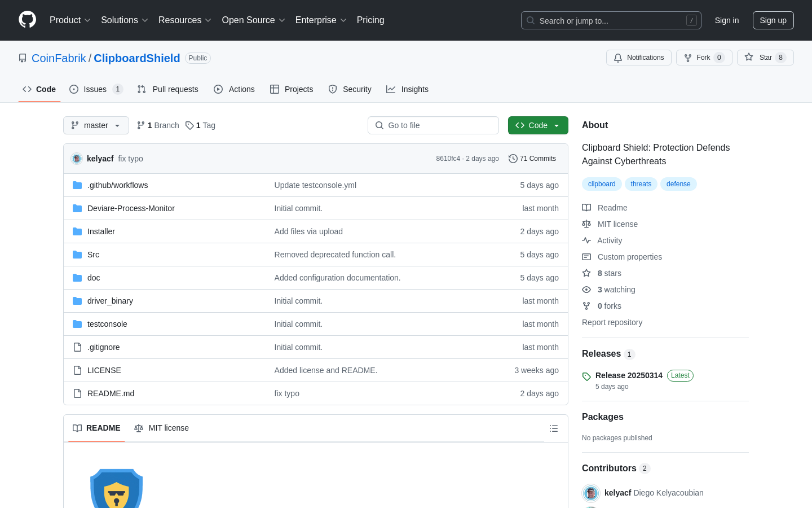View the 71 Commits history

click(532, 159)
